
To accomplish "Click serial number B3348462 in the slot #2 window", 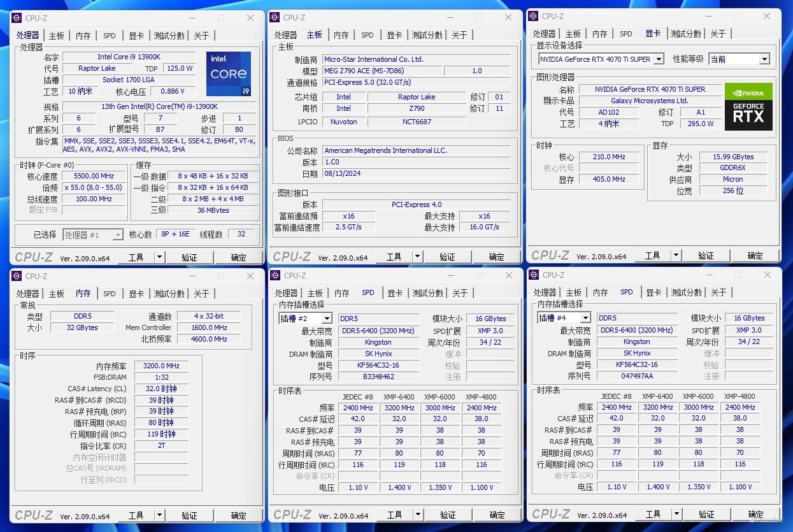I will 378,377.
